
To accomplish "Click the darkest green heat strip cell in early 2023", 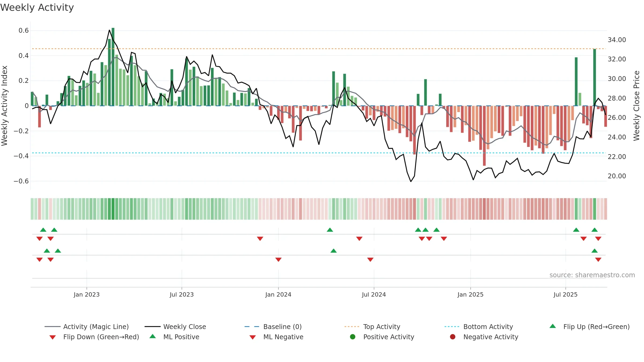I will coord(113,209).
